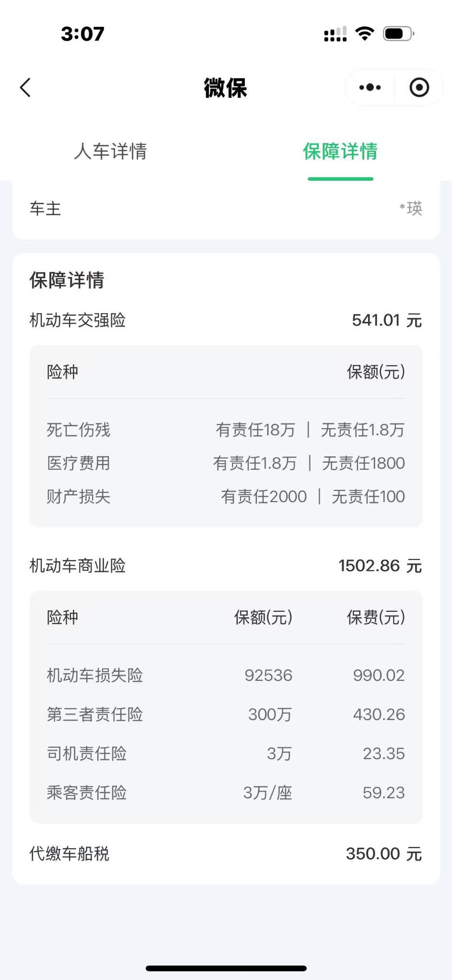Tap the cellular signal icon
The height and width of the screenshot is (980, 452).
point(335,34)
